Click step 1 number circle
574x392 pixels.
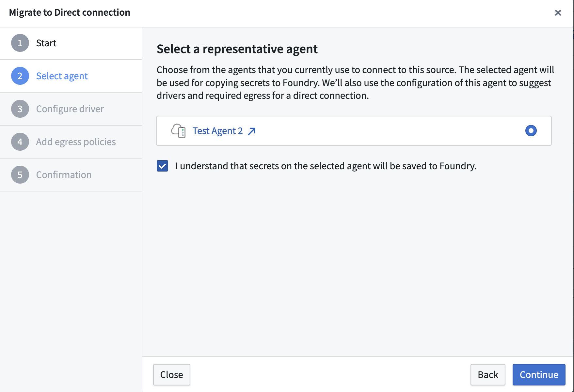coord(20,43)
